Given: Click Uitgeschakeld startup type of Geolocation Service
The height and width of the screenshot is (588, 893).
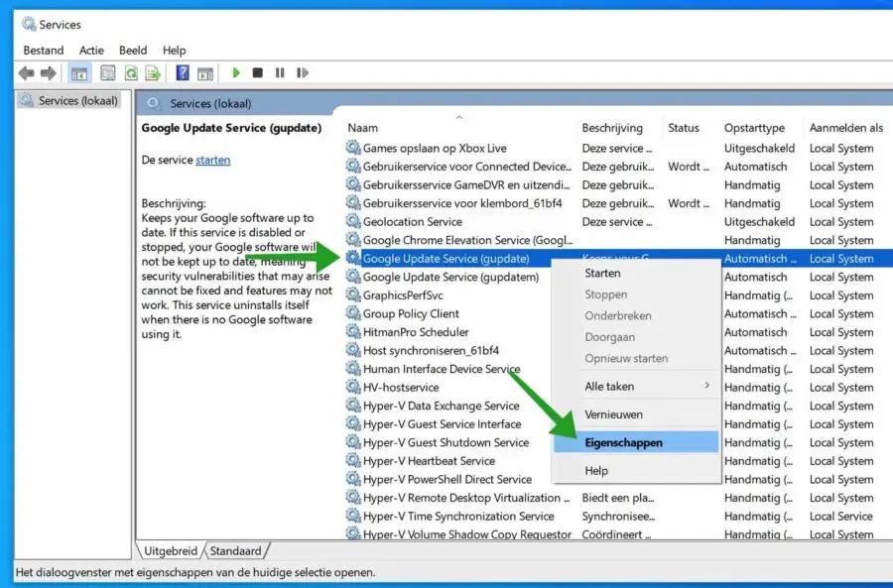Looking at the screenshot, I should [x=759, y=221].
